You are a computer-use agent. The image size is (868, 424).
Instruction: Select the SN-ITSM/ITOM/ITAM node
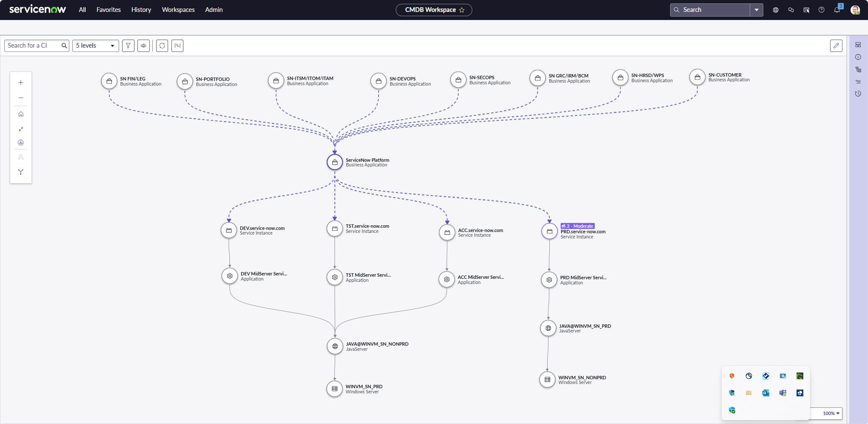(x=276, y=80)
